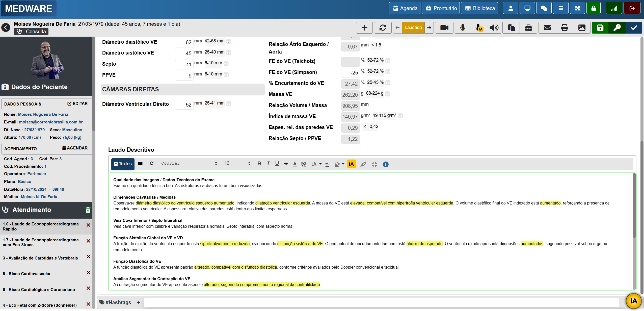Toggle italic formatting in the editor
Screen dimensions: 644x311
click(x=268, y=164)
